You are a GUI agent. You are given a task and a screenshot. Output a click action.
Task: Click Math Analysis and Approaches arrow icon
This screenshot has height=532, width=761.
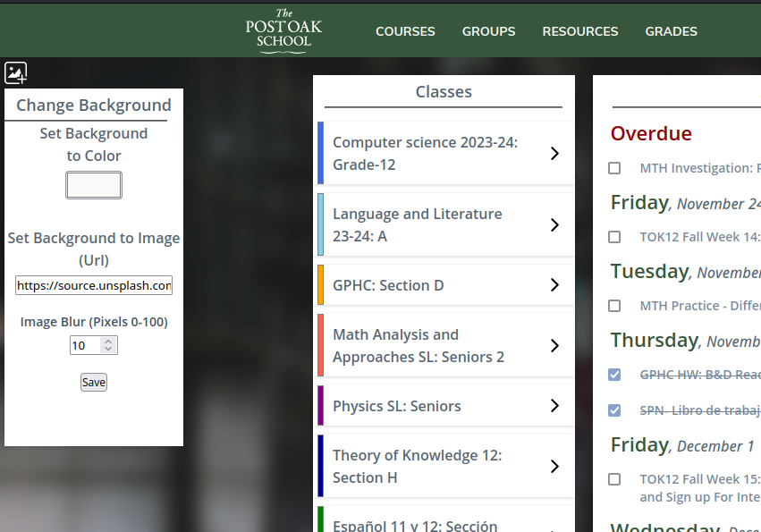pos(554,346)
